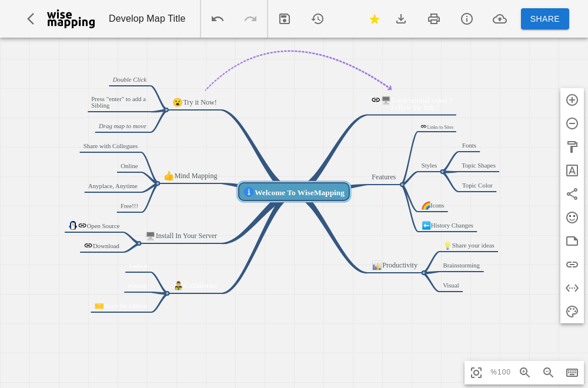Select the 'Fonts' subtopic
The image size is (588, 388).
(x=469, y=146)
